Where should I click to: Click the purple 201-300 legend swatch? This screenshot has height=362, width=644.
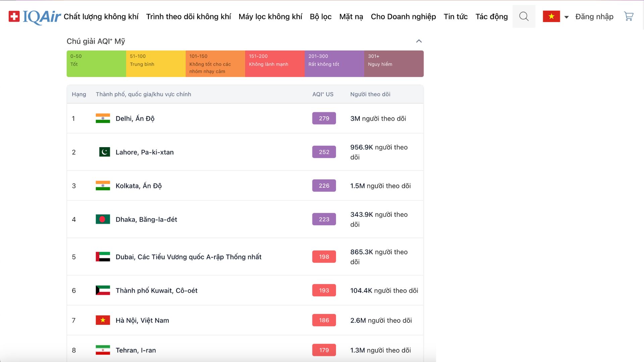point(334,64)
